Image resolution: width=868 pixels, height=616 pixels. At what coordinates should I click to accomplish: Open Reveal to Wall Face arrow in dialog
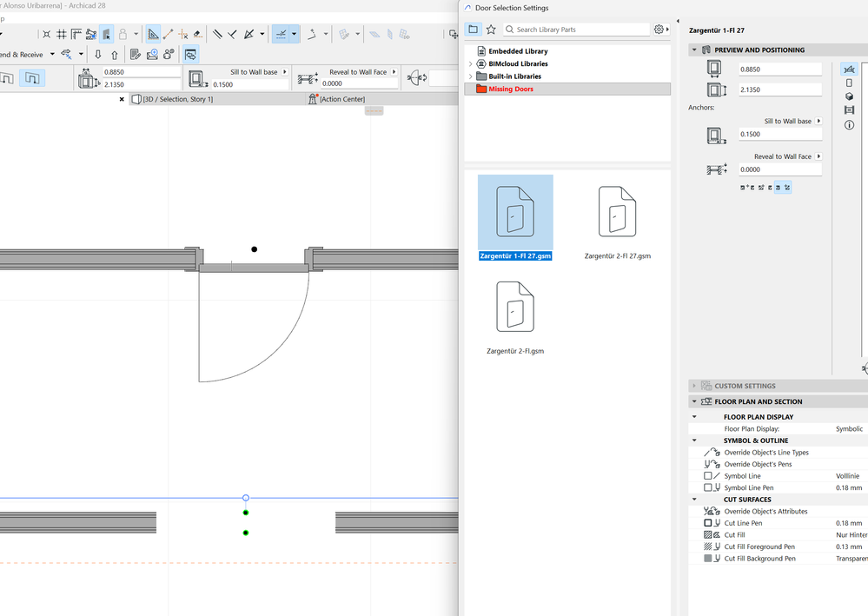click(818, 156)
